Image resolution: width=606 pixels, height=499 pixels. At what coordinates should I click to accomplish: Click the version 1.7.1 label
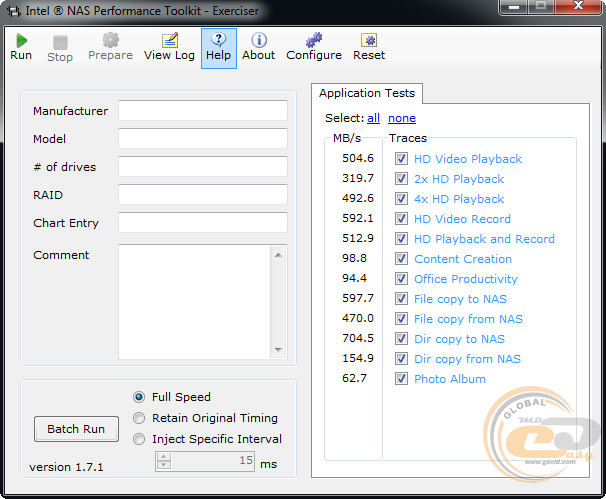tap(66, 467)
